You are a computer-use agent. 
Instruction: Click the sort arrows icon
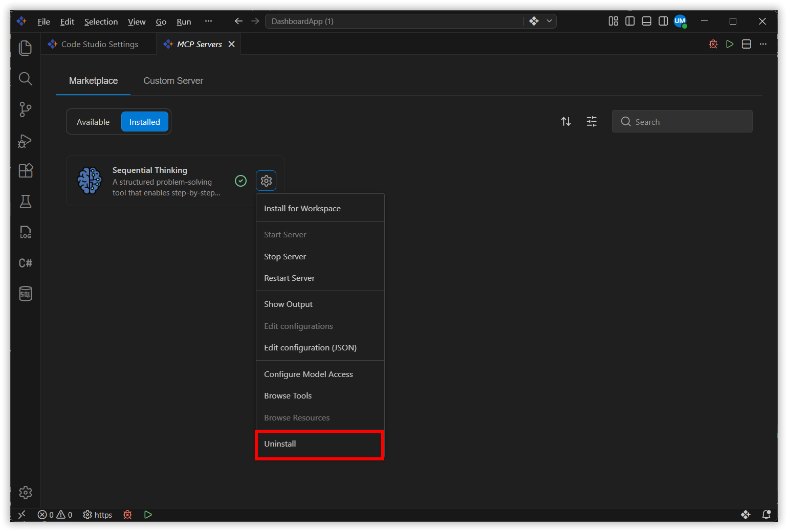566,122
